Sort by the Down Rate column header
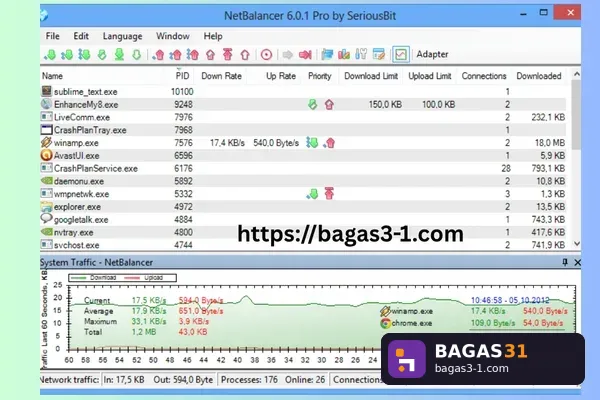 [x=221, y=76]
